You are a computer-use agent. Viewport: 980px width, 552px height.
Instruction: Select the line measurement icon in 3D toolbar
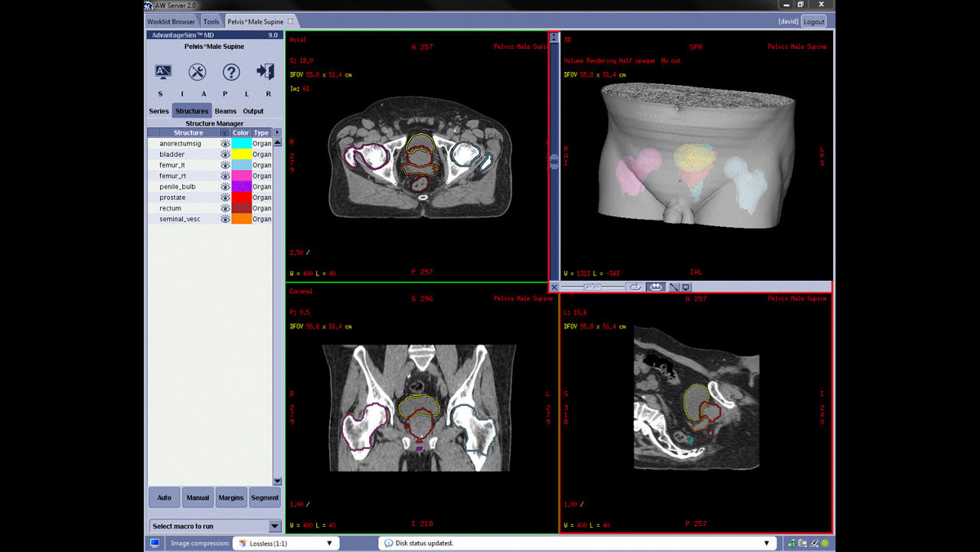(x=675, y=287)
